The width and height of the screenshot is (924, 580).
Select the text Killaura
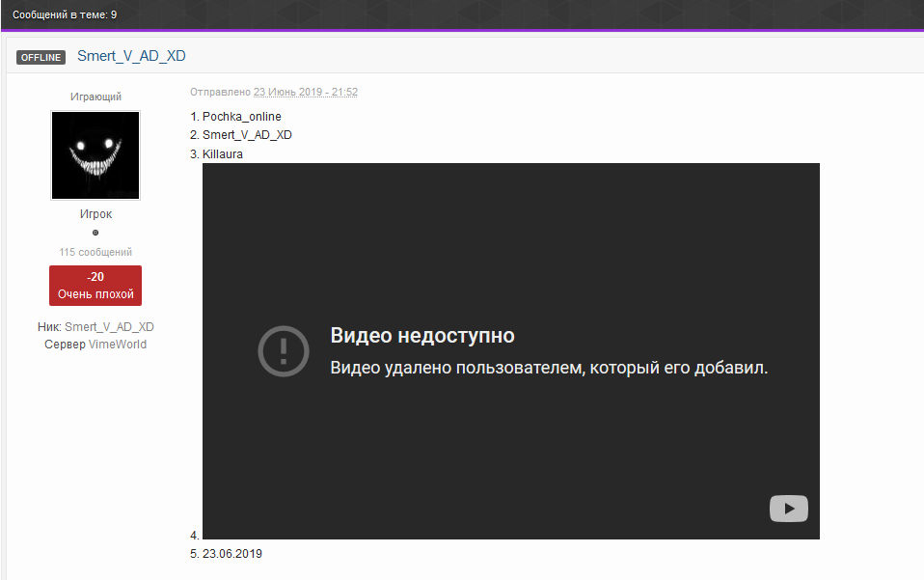point(223,153)
